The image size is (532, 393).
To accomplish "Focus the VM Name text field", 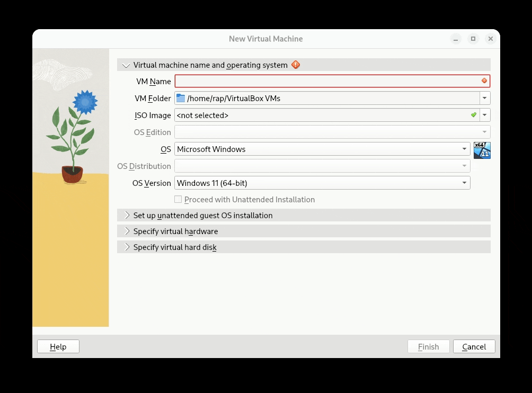I will pos(326,81).
